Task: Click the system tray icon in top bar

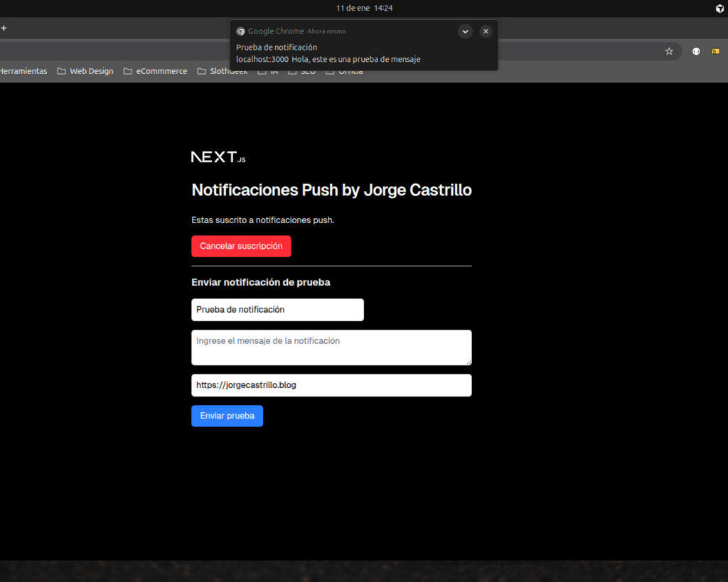Action: point(719,9)
